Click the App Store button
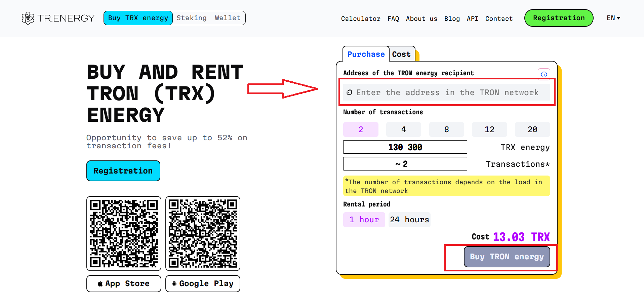The height and width of the screenshot is (304, 644). click(124, 283)
